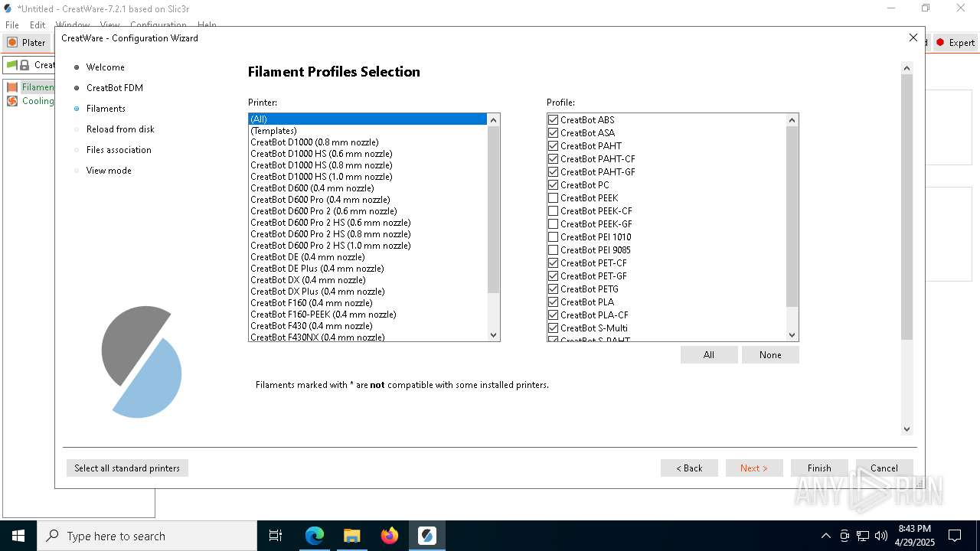Uncheck the CreatBot PETG profile

click(x=553, y=289)
